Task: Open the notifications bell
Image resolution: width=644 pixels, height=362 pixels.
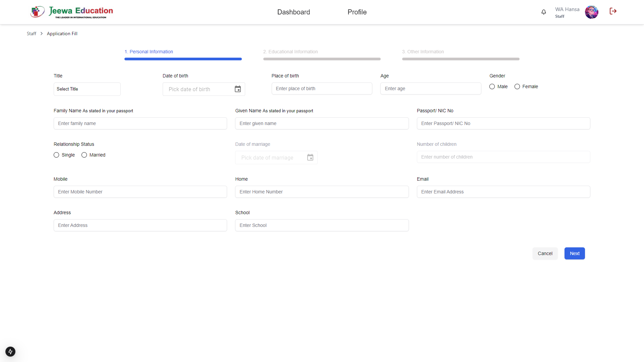Action: pyautogui.click(x=543, y=12)
